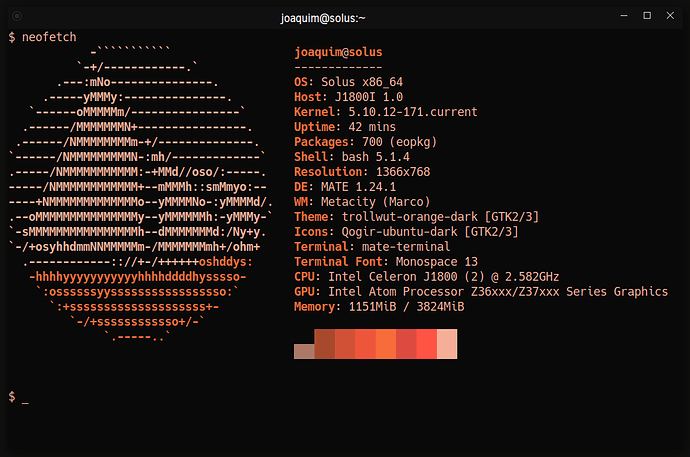Select the Host: J1800I 1.0 line
The width and height of the screenshot is (690, 457).
348,97
